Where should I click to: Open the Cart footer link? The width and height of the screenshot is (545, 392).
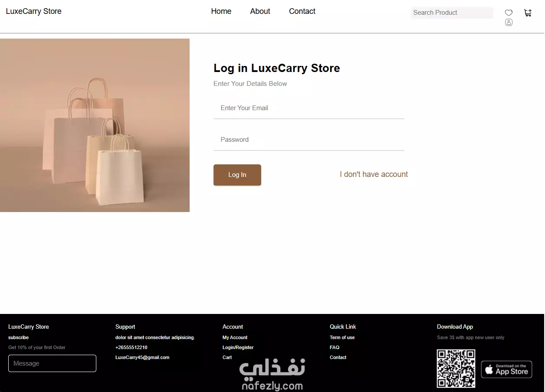(227, 357)
